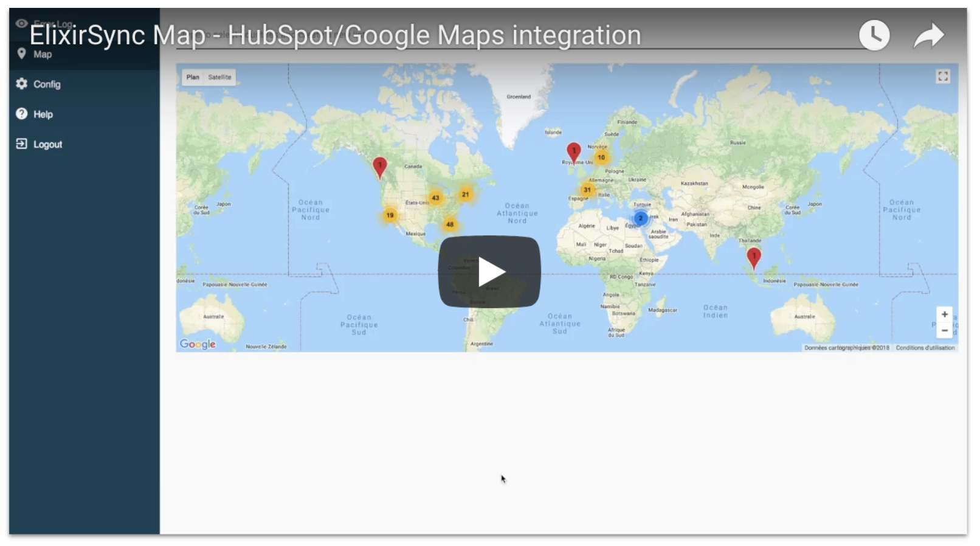980x546 pixels.
Task: Click the Google logo on the map
Action: tap(198, 344)
